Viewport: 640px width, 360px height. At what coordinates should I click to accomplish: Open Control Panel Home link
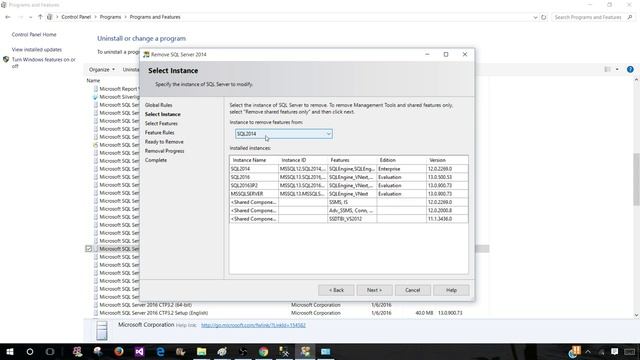click(x=34, y=35)
